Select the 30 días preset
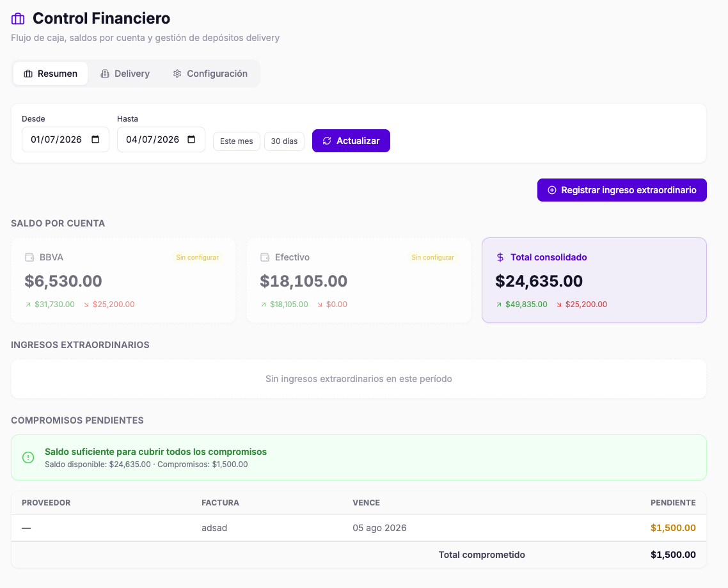The image size is (728, 588). [284, 141]
